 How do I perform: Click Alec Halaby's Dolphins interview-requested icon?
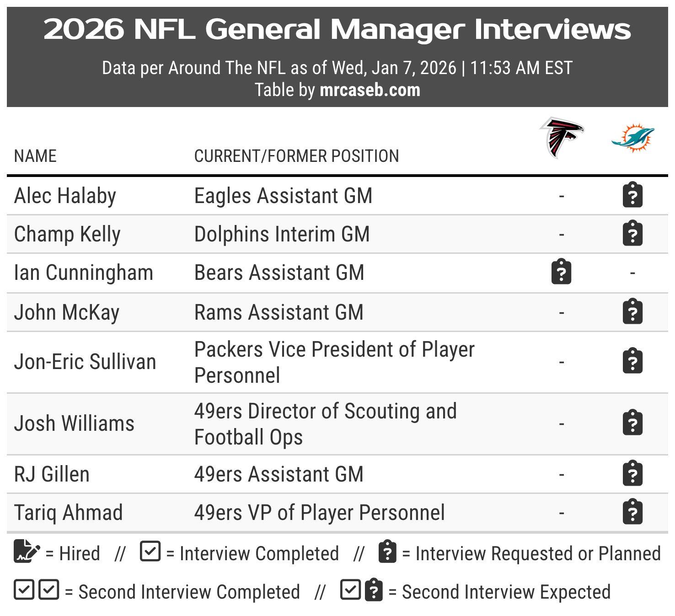coord(633,195)
